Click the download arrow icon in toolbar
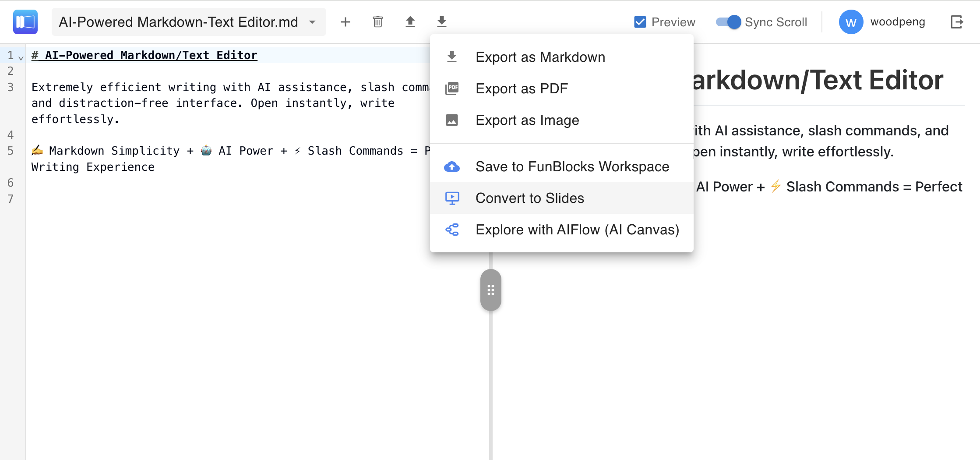This screenshot has height=460, width=980. click(x=442, y=21)
